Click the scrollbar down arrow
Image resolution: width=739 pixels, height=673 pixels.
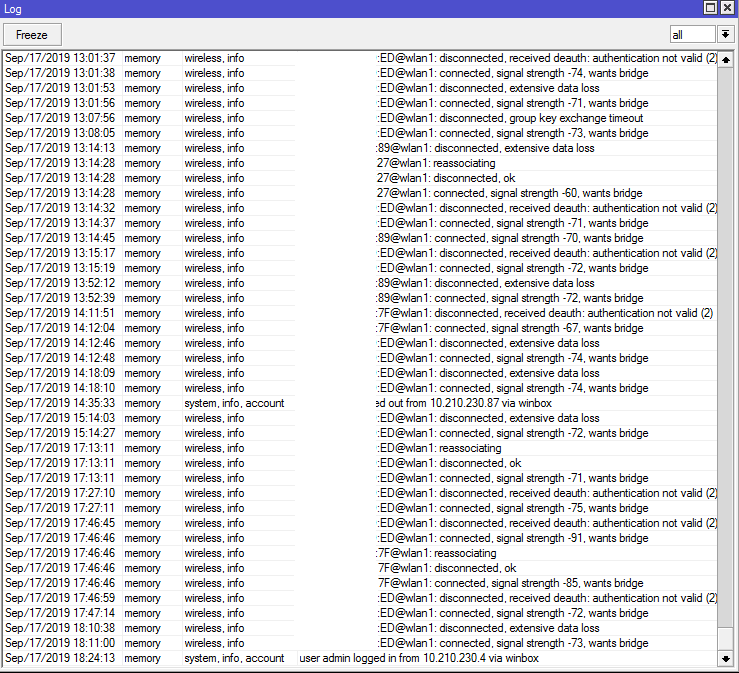click(726, 658)
